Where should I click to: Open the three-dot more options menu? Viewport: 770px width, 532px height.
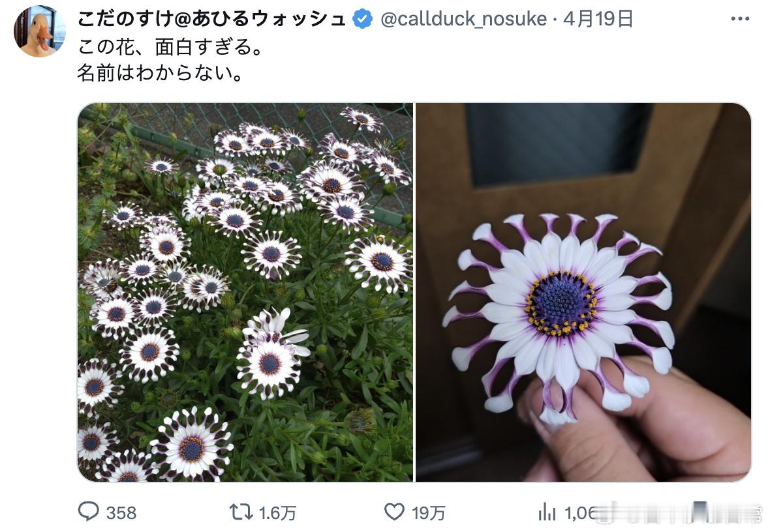pyautogui.click(x=739, y=19)
